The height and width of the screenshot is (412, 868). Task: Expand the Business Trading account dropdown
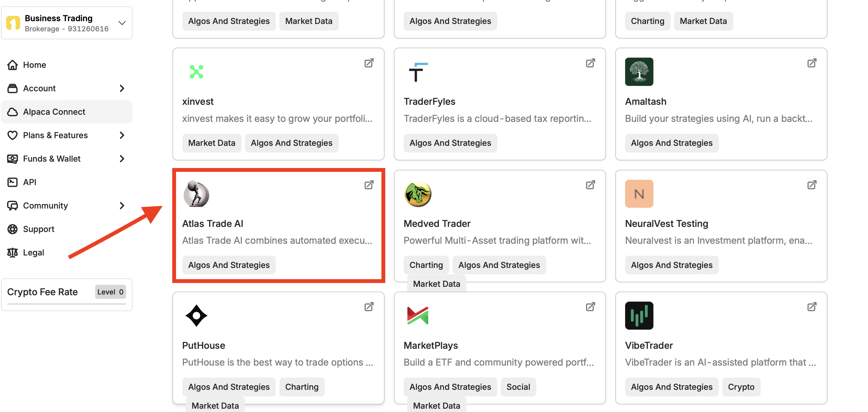122,23
